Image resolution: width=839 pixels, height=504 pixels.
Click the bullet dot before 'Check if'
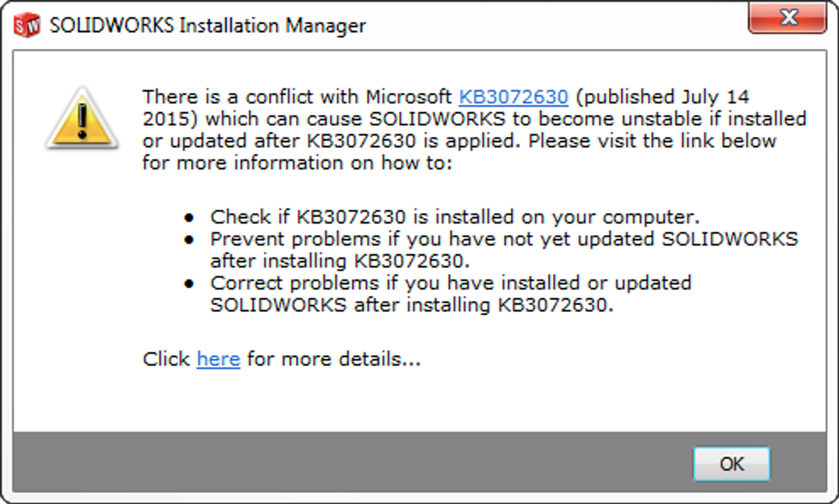click(189, 217)
